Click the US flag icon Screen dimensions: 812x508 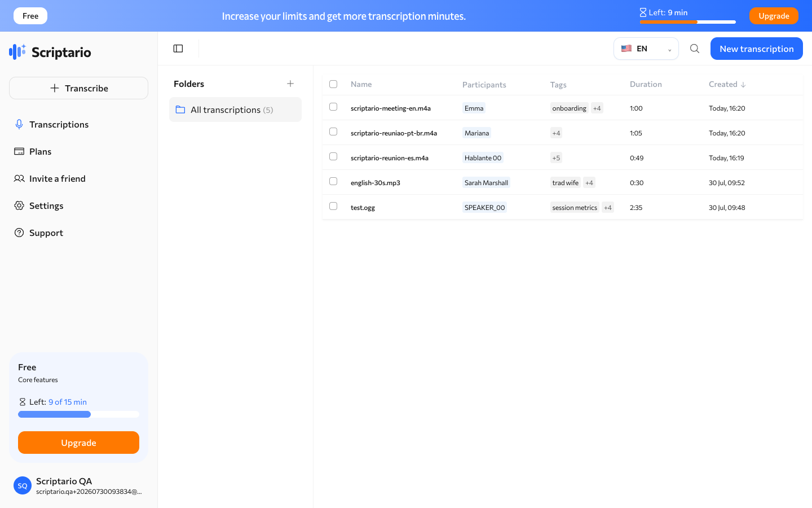point(626,49)
